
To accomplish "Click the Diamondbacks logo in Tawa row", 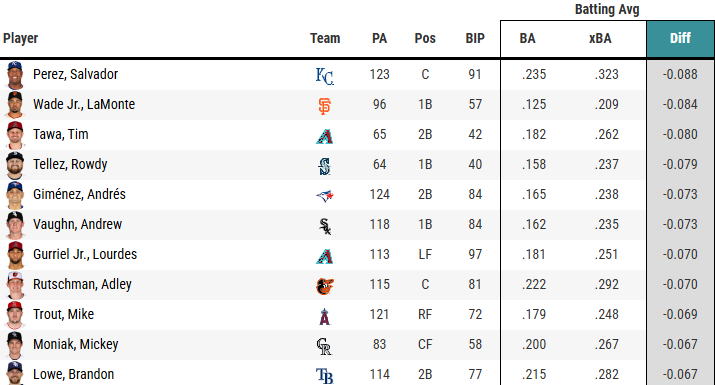I will click(x=325, y=136).
